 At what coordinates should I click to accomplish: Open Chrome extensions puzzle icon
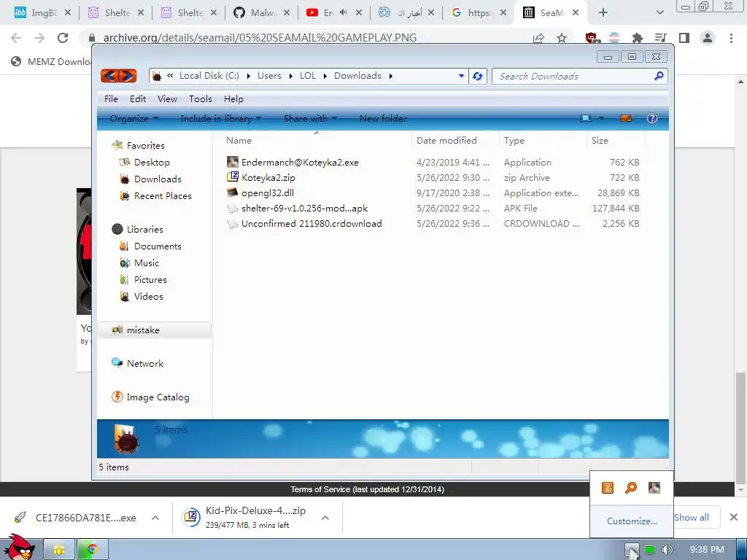(638, 38)
